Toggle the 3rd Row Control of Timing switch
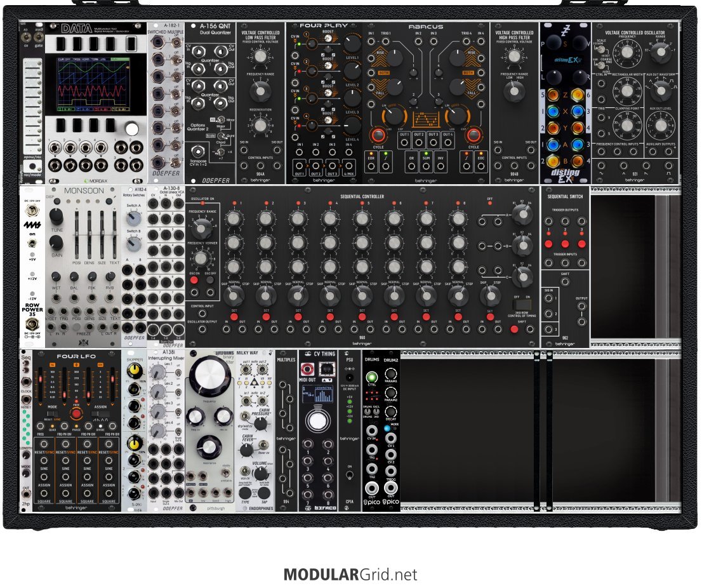The width and height of the screenshot is (702, 588). pyautogui.click(x=522, y=305)
